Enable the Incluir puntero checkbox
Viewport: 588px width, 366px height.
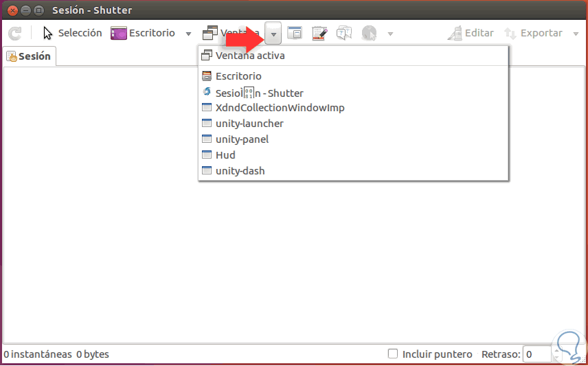pos(393,354)
